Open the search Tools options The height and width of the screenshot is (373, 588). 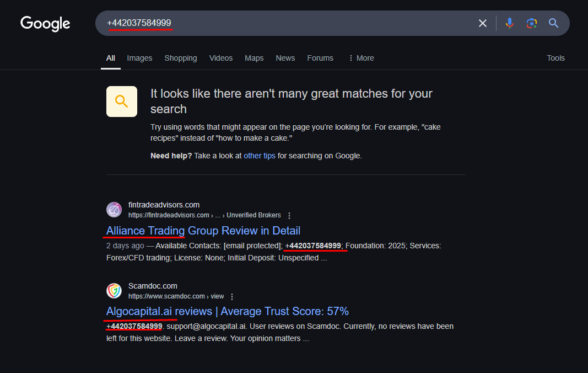pyautogui.click(x=555, y=58)
